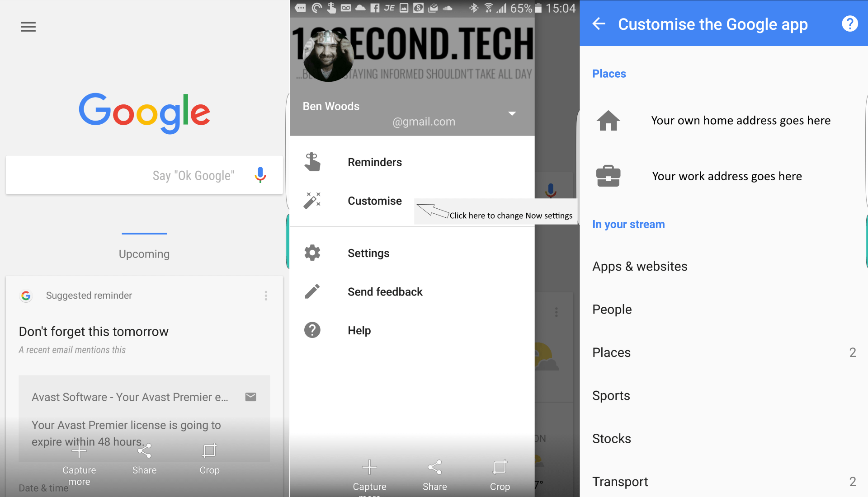Click the back arrow in Customise header
The height and width of the screenshot is (497, 868).
click(598, 23)
